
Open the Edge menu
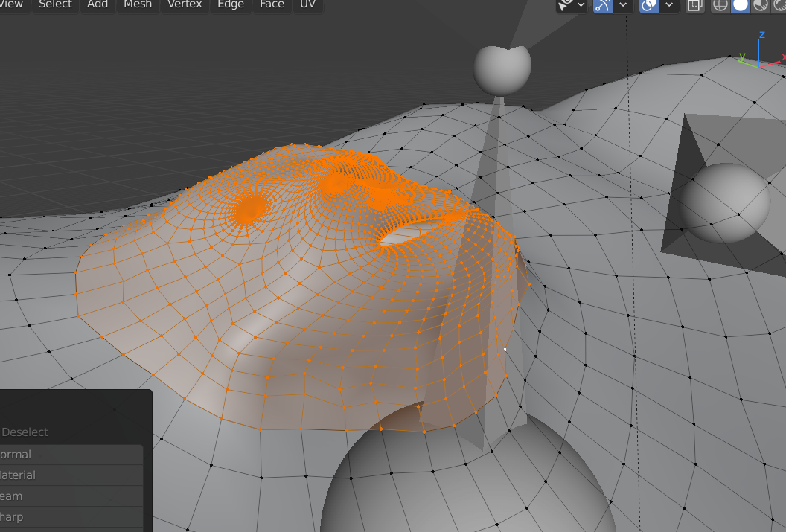coord(231,4)
